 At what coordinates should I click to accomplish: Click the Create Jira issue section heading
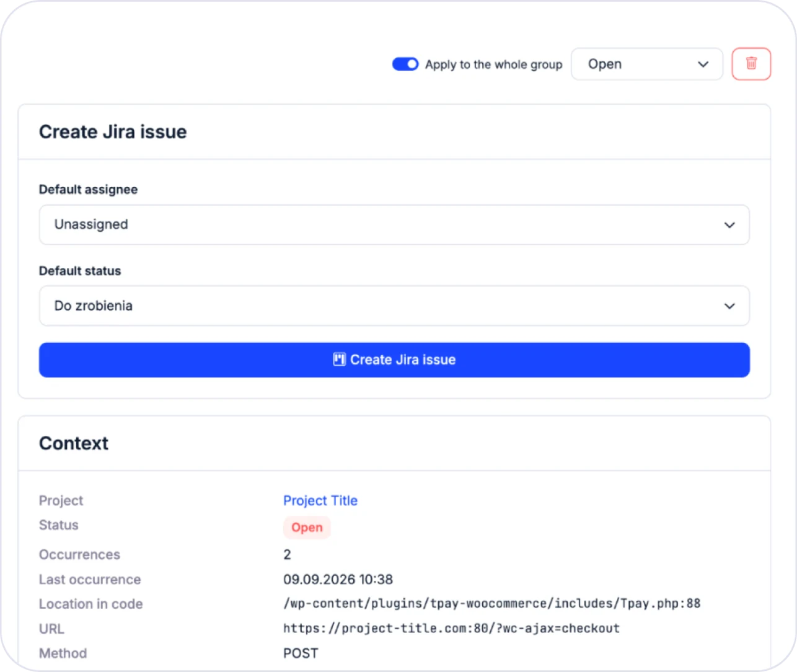113,131
